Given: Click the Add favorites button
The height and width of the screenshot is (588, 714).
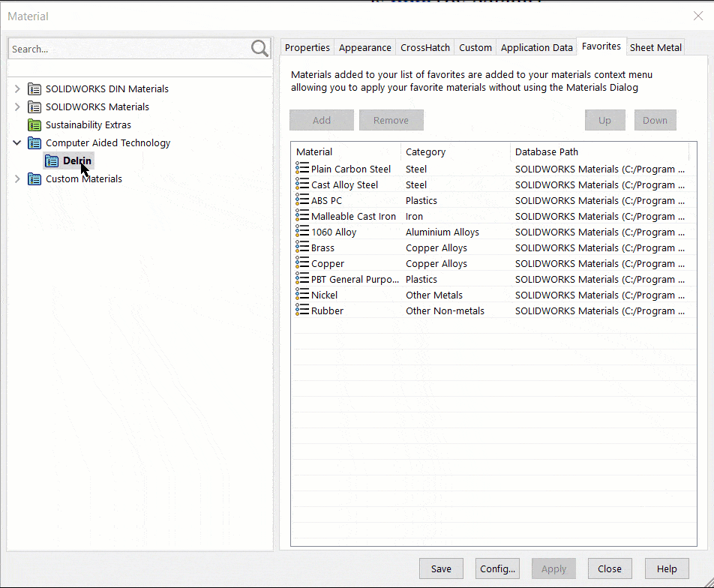Looking at the screenshot, I should [322, 120].
